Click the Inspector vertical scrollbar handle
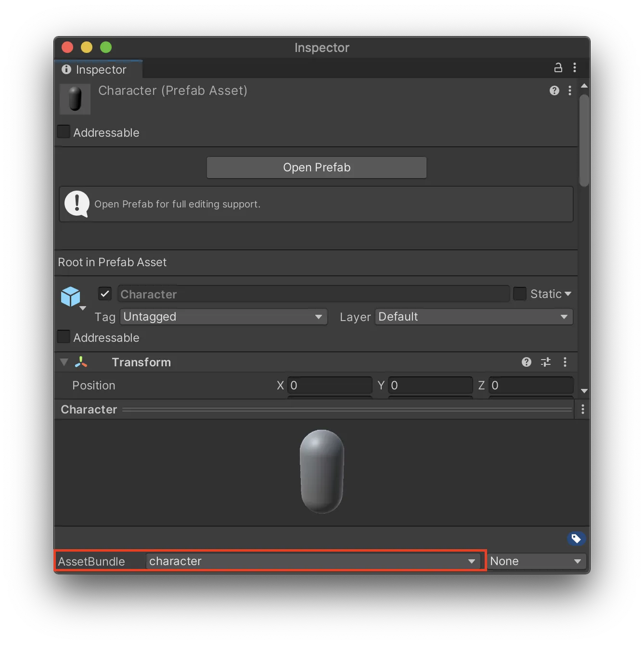644x645 pixels. pyautogui.click(x=584, y=140)
